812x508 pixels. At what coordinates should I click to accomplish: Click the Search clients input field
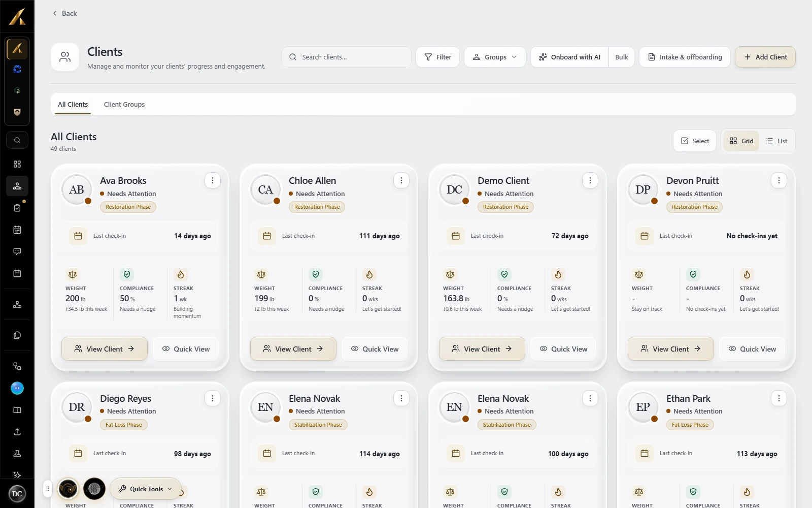(347, 57)
